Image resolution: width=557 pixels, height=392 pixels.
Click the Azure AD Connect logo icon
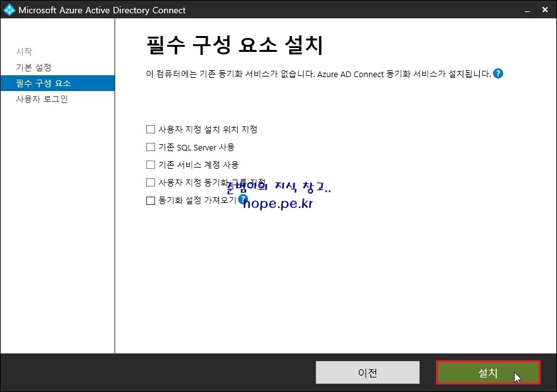coord(8,9)
